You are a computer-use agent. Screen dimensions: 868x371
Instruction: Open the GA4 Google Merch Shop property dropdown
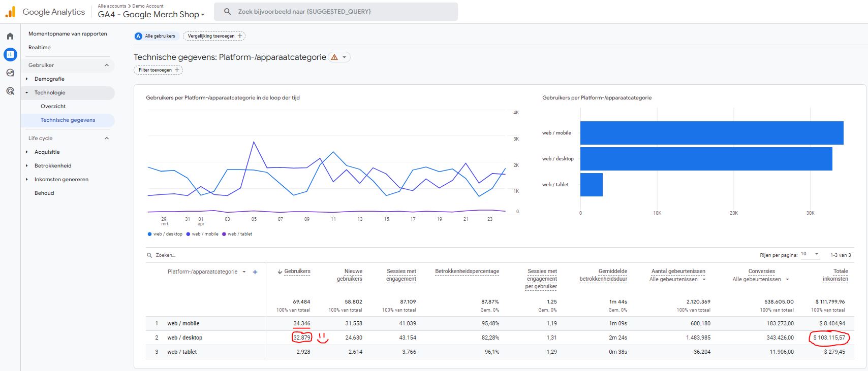pos(151,15)
